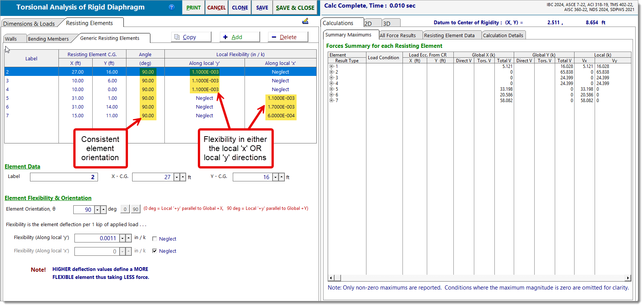The height and width of the screenshot is (307, 644).
Task: Toggle Neglect for flexibility along local 'y'
Action: [155, 239]
